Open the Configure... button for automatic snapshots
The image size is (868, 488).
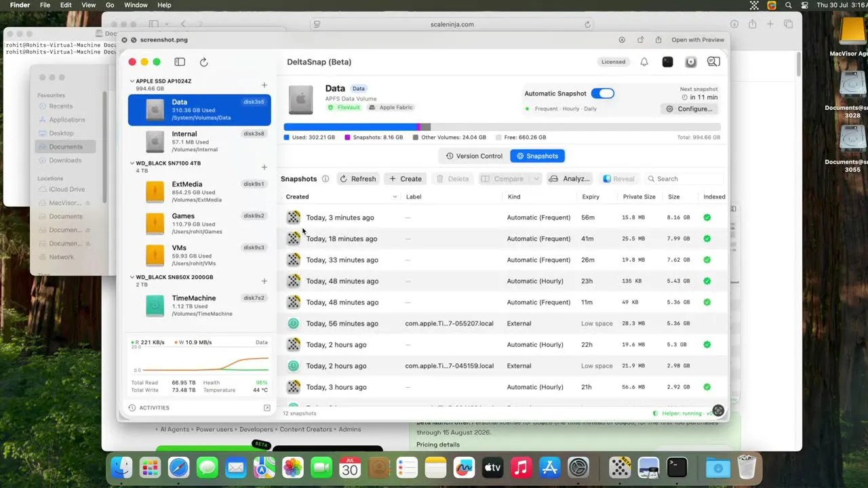pos(690,108)
